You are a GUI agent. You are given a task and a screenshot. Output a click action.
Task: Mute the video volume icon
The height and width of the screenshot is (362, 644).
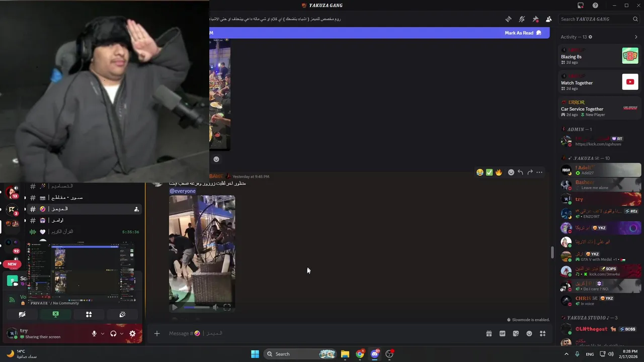click(215, 307)
